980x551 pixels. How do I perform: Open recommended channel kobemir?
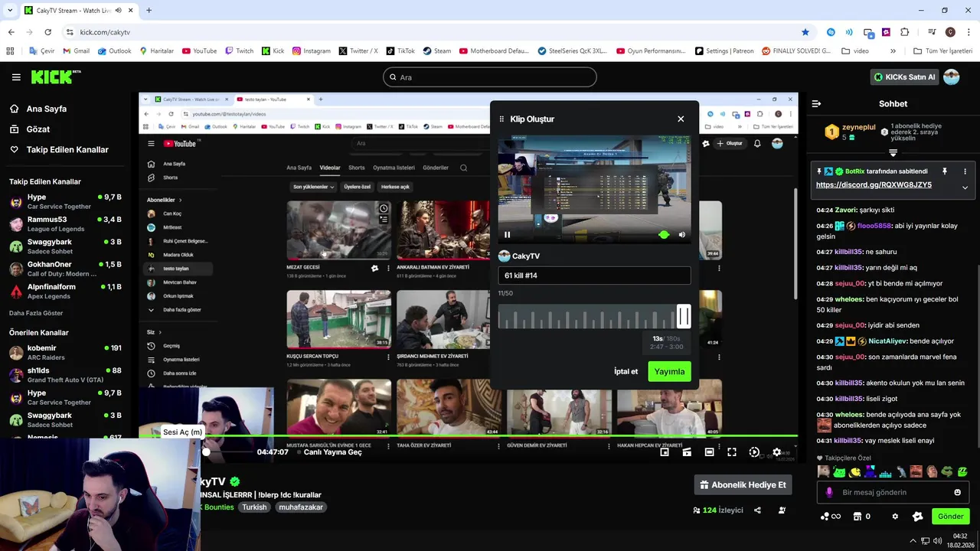tap(64, 353)
